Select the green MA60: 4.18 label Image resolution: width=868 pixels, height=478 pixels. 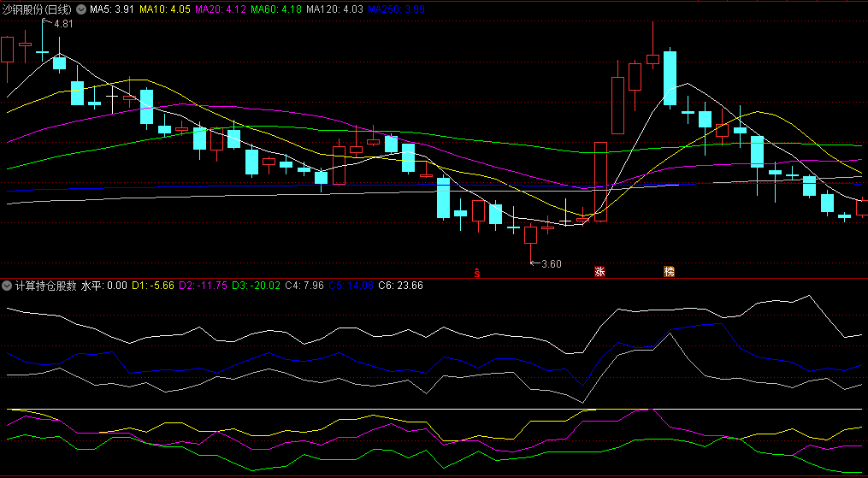pos(277,9)
